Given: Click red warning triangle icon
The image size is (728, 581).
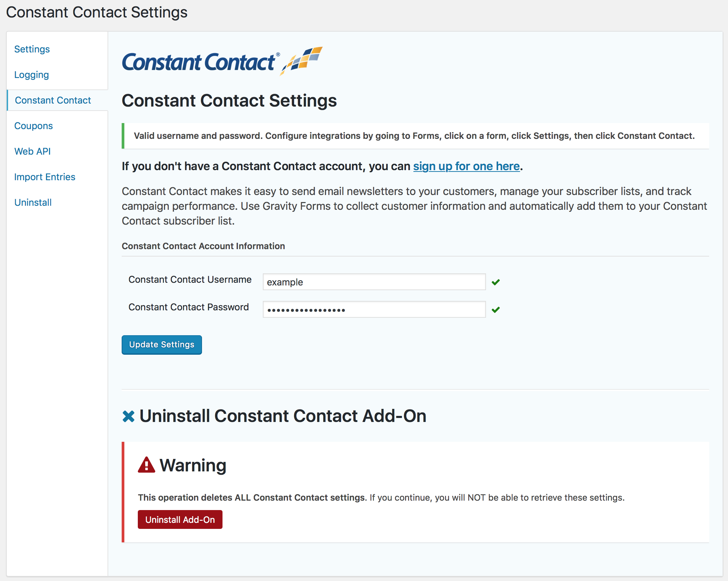Looking at the screenshot, I should pos(146,465).
